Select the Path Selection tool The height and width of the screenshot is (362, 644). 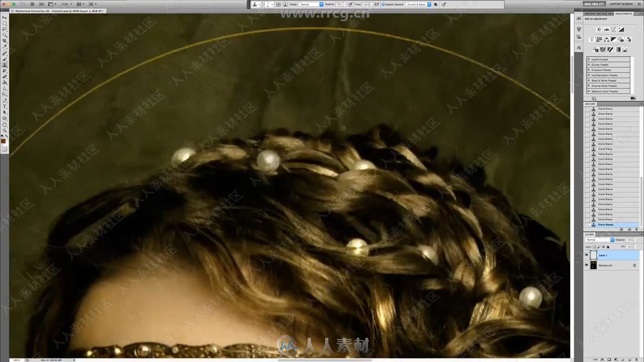point(5,113)
